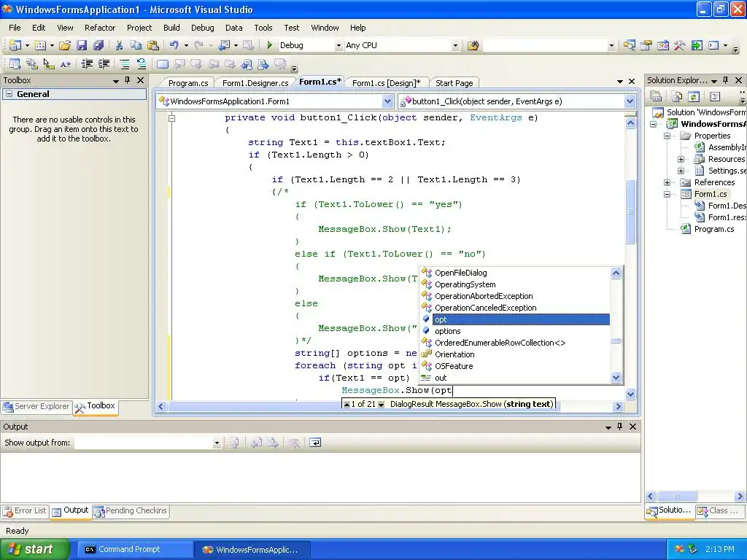Show next MessageBox.Show overload arrow
This screenshot has height=560, width=747.
381,404
